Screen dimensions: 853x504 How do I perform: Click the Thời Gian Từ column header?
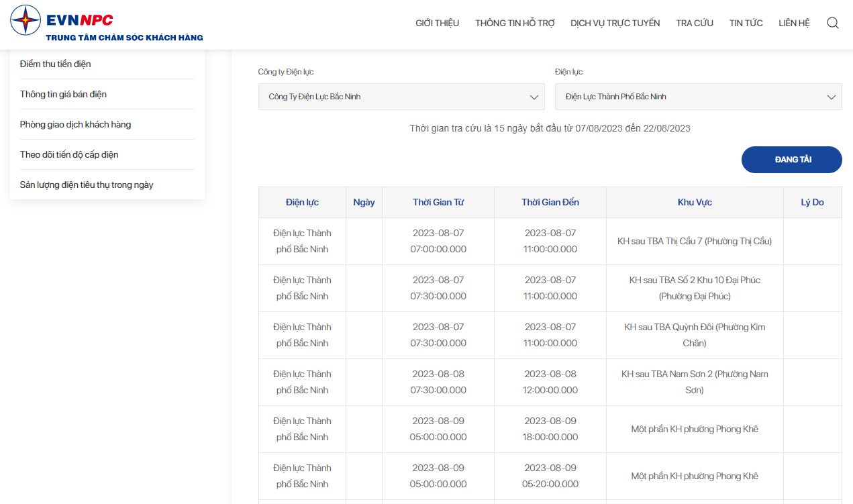click(438, 202)
